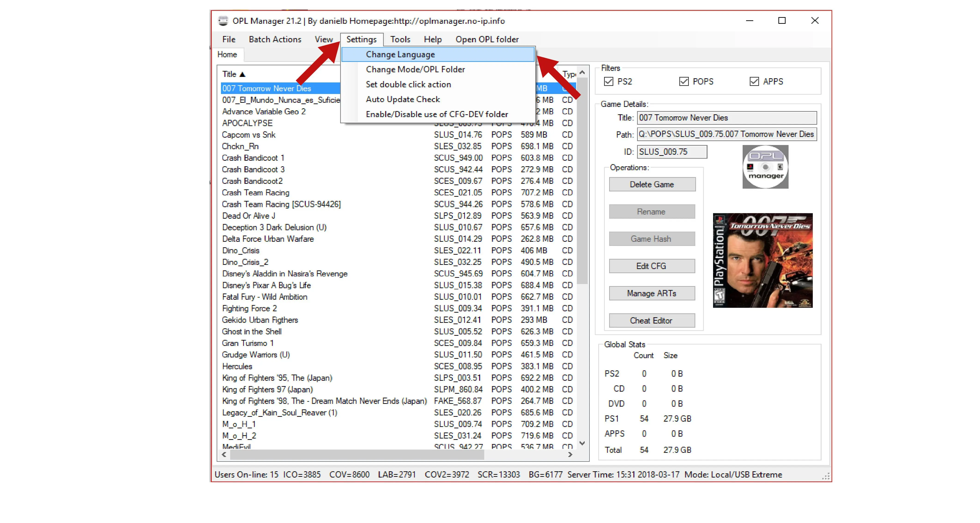
Task: Toggle the PS2 filter checkbox
Action: click(608, 82)
